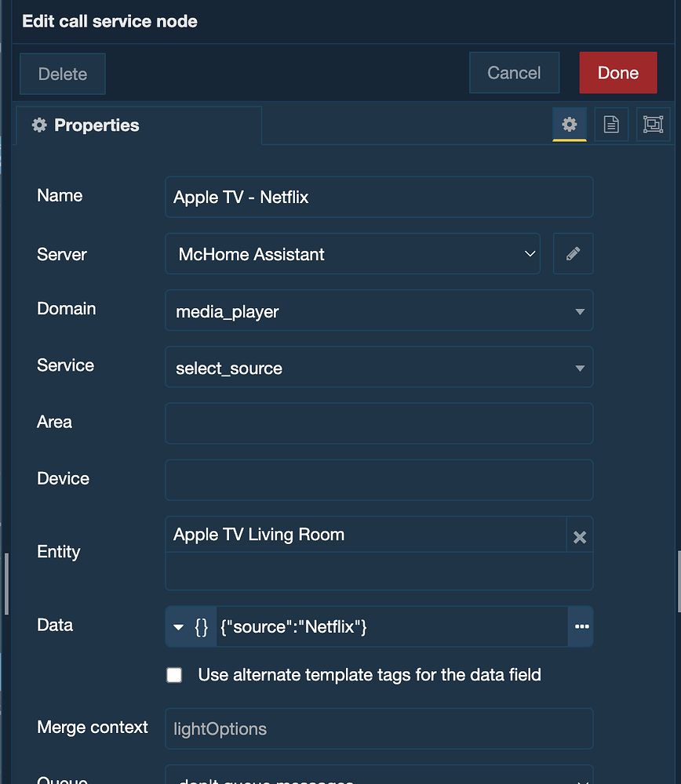
Task: Open the node description tab icon
Action: 611,125
